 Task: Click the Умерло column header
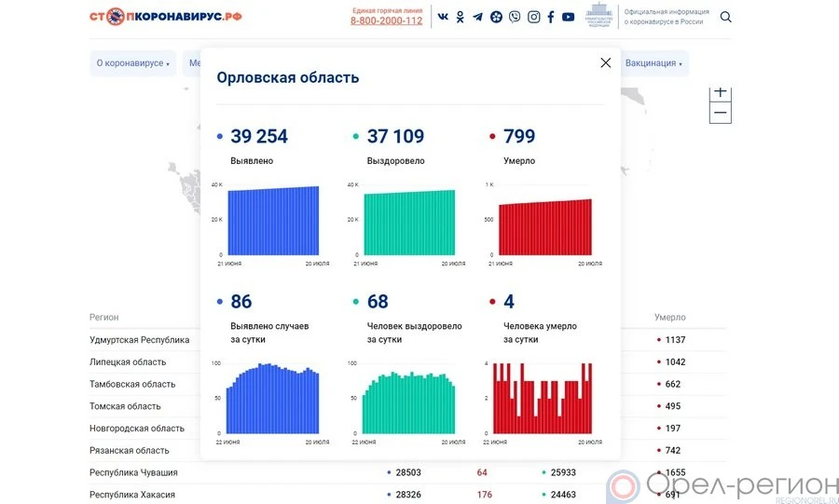click(x=669, y=318)
